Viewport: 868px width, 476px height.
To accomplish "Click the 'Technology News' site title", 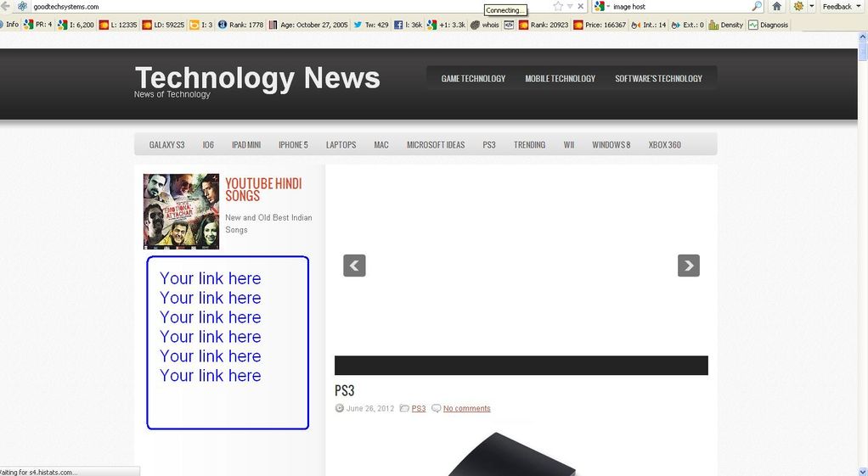I will 257,77.
